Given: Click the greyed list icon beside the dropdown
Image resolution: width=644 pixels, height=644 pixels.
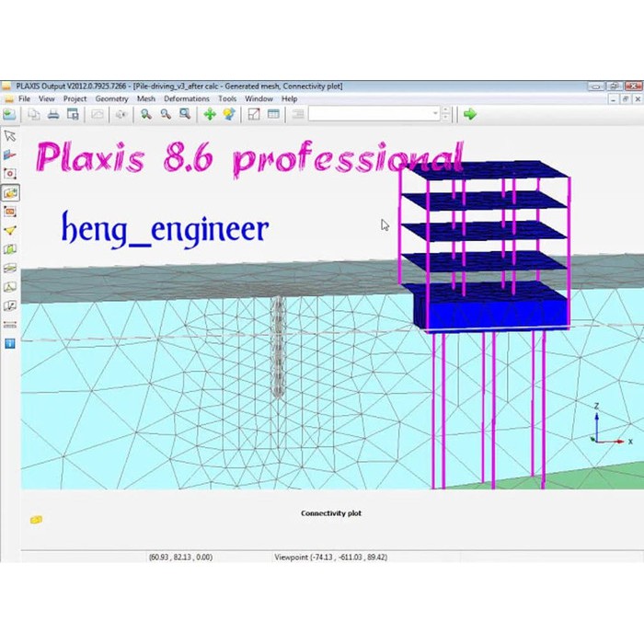Looking at the screenshot, I should pyautogui.click(x=298, y=114).
